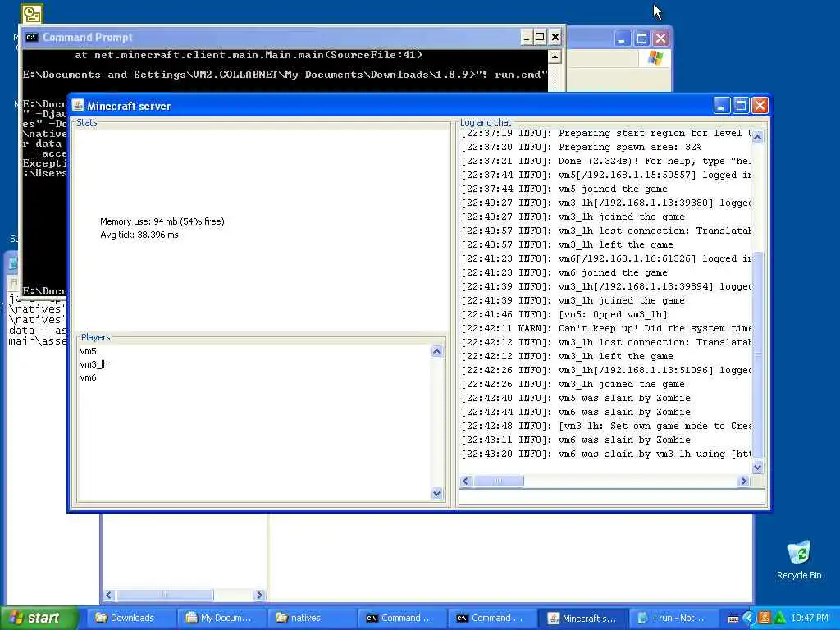
Task: Minimize the Minecraft server window
Action: pos(722,106)
